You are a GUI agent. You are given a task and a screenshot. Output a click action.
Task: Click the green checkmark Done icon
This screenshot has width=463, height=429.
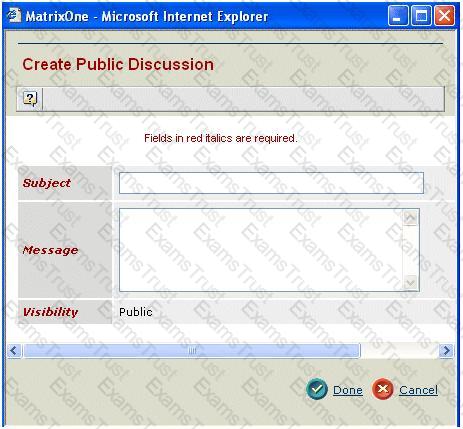tap(317, 389)
